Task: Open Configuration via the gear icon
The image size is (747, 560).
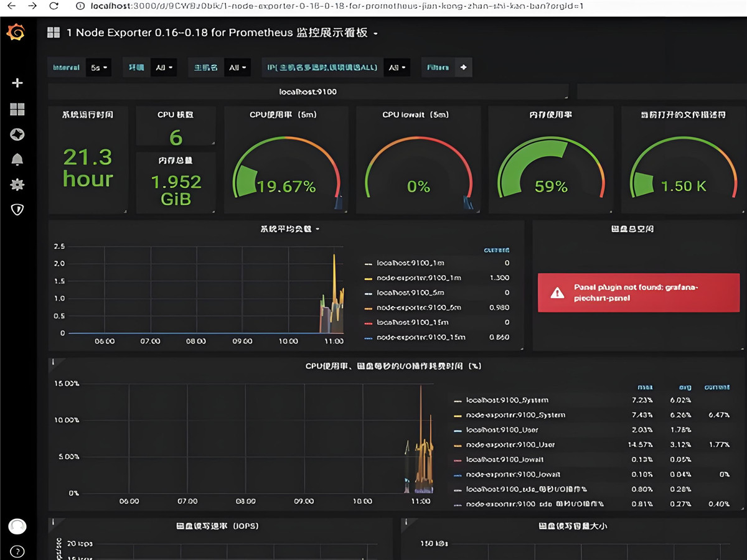Action: tap(17, 184)
